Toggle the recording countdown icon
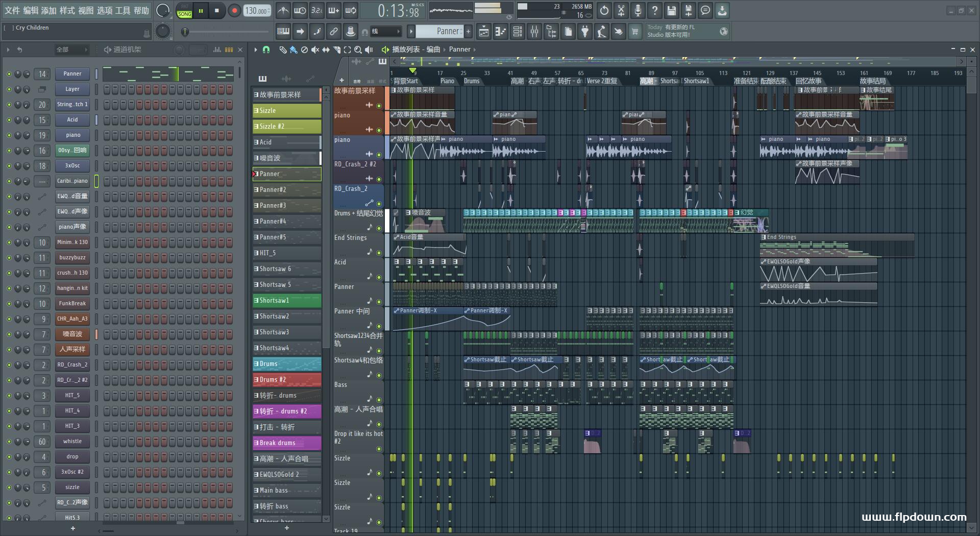980x536 pixels. pyautogui.click(x=317, y=10)
